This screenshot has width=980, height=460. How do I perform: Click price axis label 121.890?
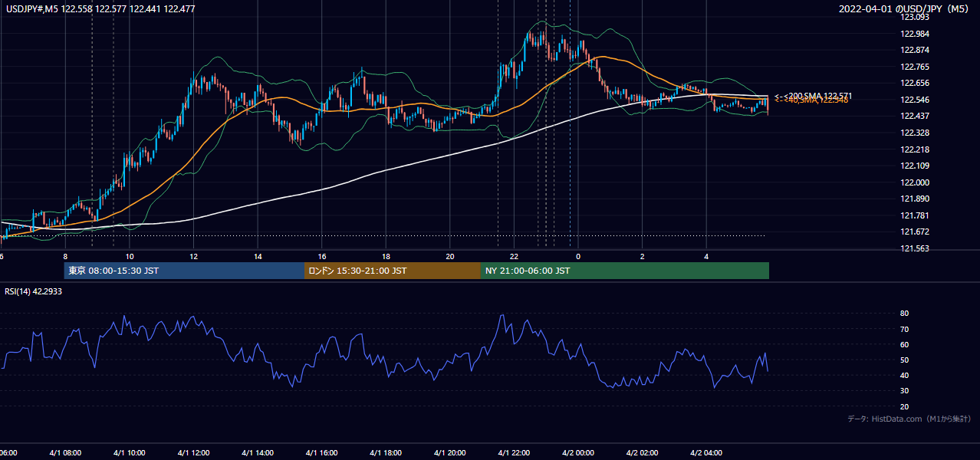pyautogui.click(x=915, y=199)
